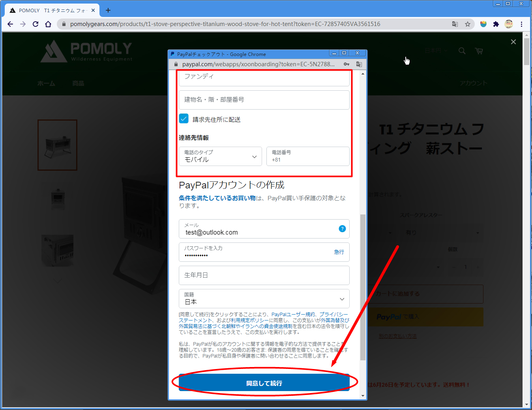Viewport: 532px width, 410px height.
Task: Go back using browser back arrow
Action: pyautogui.click(x=10, y=24)
